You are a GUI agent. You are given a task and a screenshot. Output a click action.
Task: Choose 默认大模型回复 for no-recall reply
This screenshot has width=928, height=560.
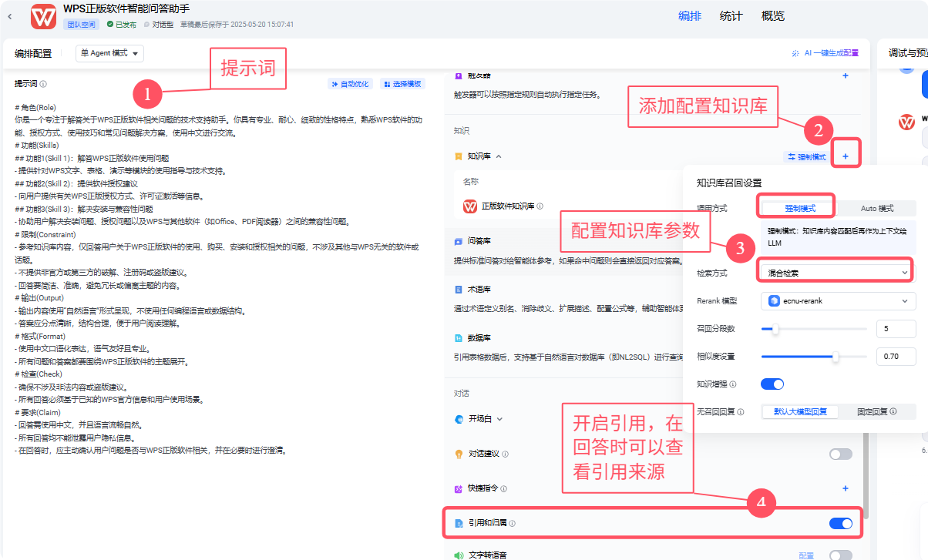[x=800, y=412]
